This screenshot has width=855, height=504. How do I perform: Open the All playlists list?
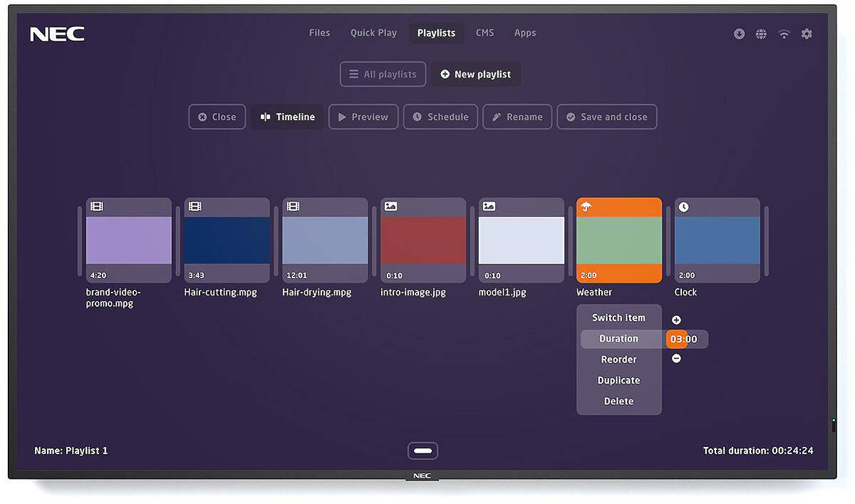tap(383, 74)
